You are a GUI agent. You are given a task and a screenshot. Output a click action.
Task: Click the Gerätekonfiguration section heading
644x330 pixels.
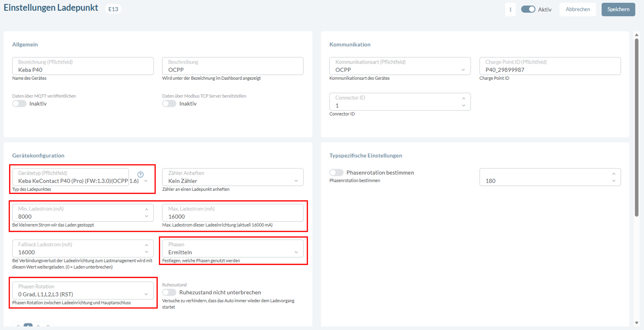[38, 155]
